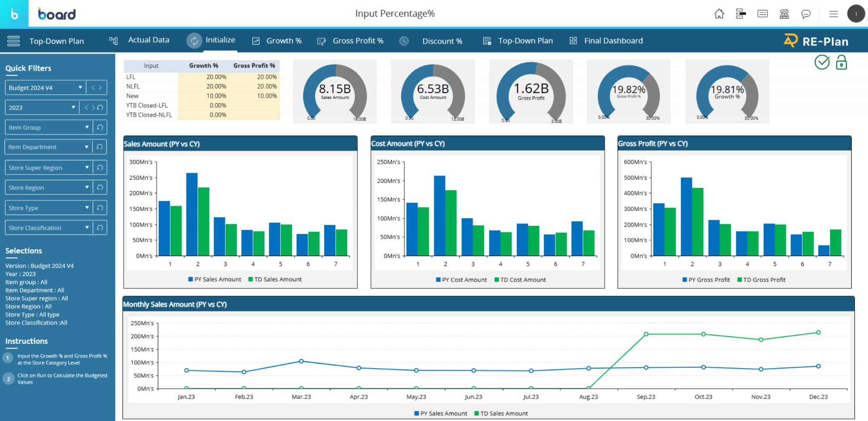Open the chat speech bubble icon
Image resolution: width=868 pixels, height=421 pixels.
pyautogui.click(x=805, y=14)
